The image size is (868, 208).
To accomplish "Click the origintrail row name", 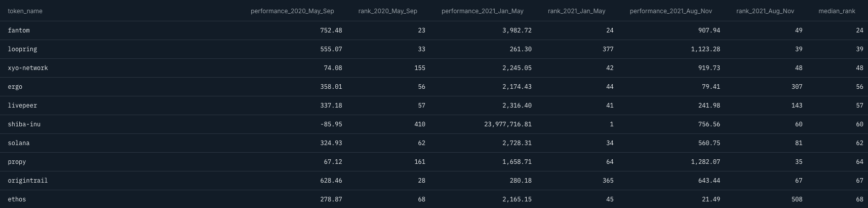I will 28,181.
